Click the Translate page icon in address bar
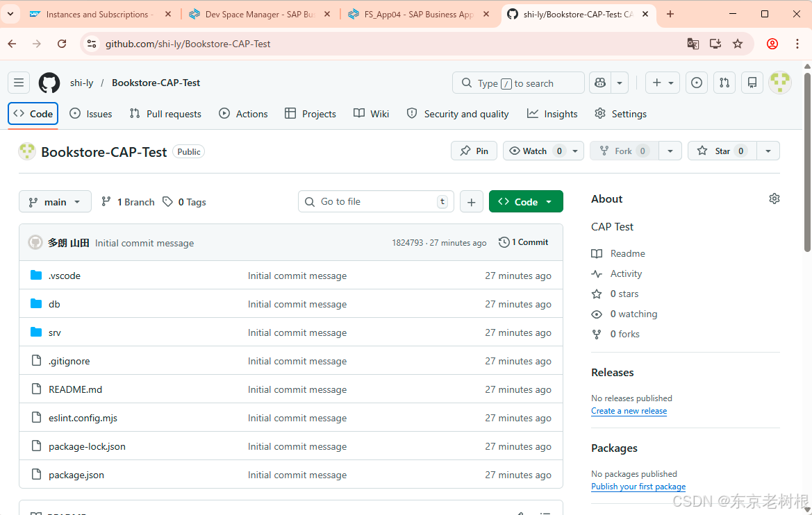812x515 pixels. coord(693,44)
